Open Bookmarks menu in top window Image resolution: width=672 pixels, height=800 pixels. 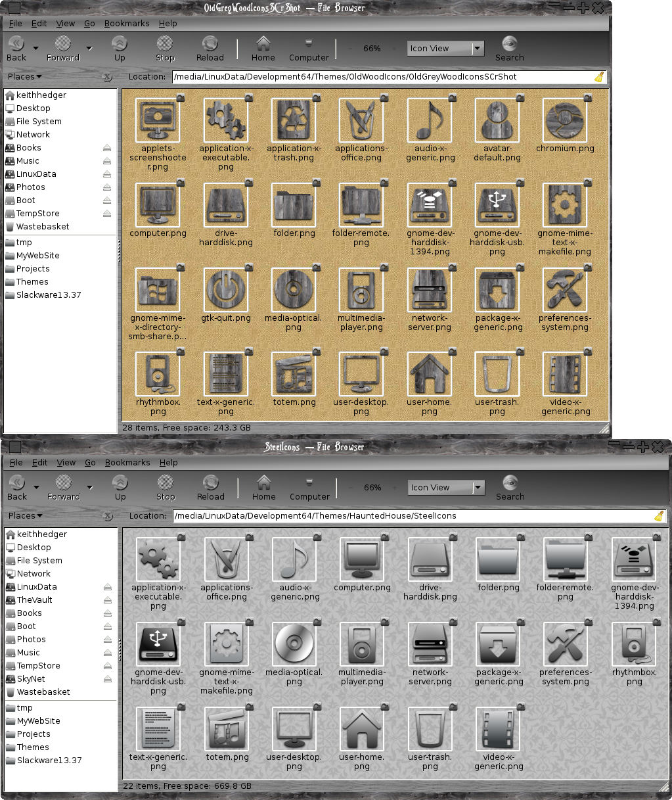coord(127,23)
